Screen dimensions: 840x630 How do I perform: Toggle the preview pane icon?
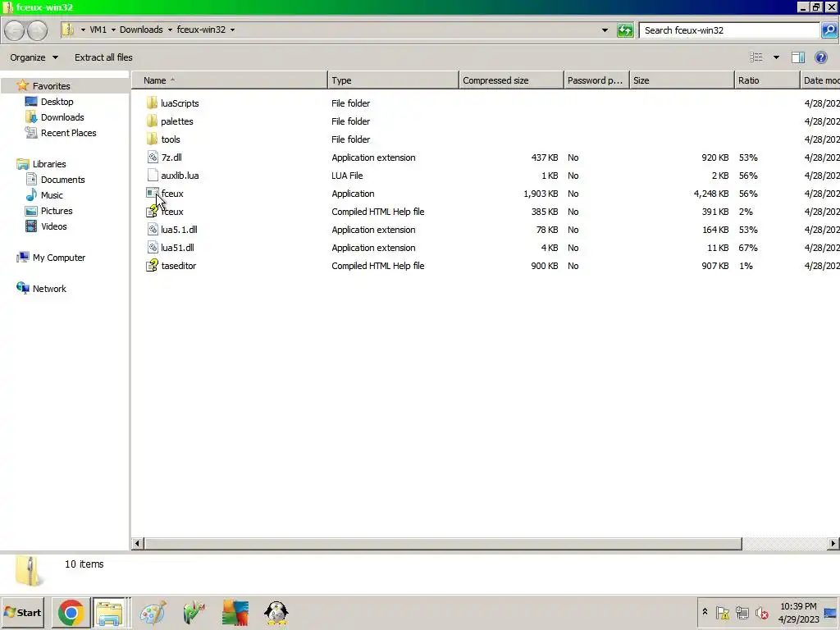tap(798, 57)
